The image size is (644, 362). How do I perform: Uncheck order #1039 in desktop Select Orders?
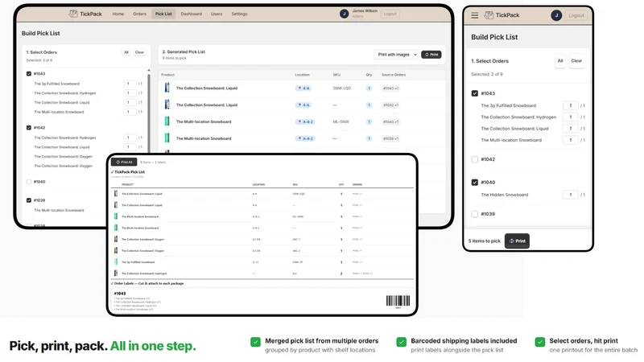point(29,200)
